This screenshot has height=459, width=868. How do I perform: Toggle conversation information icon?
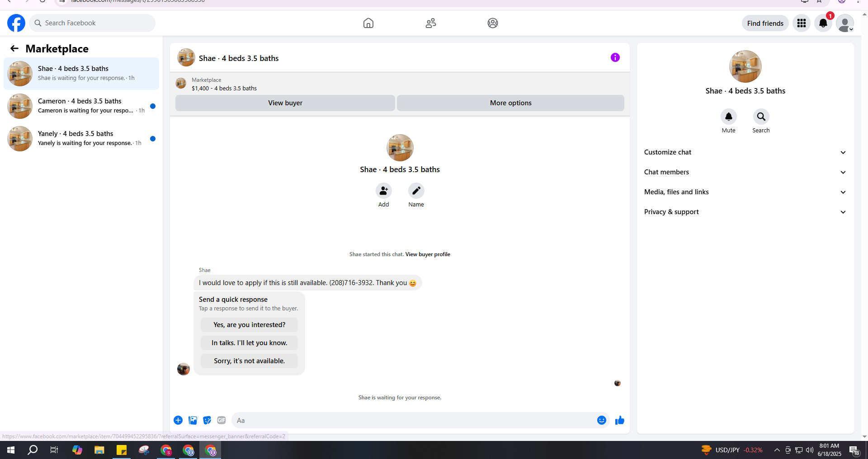[615, 57]
